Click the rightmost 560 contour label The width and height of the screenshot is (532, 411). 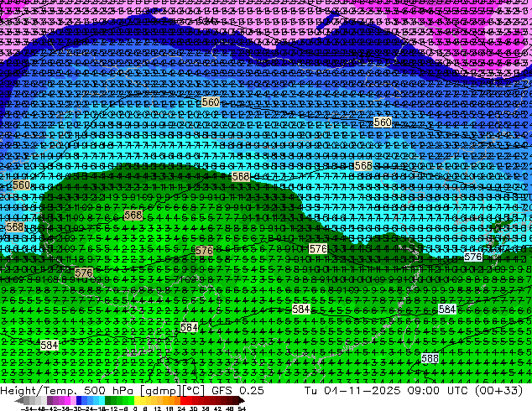click(x=383, y=122)
